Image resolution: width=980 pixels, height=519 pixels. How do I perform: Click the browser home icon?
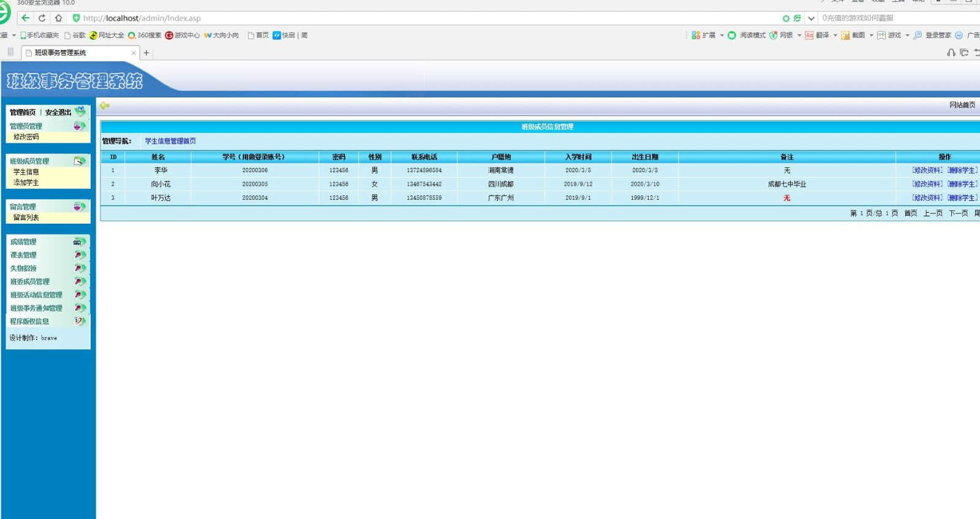click(58, 18)
